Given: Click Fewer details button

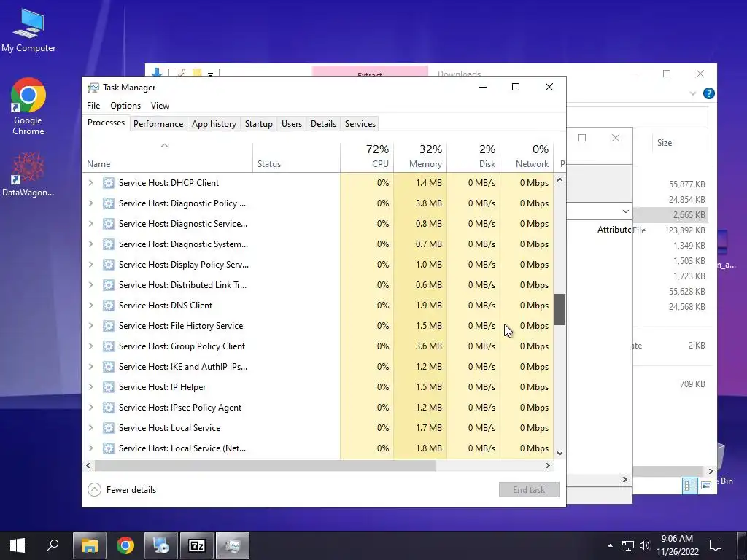Looking at the screenshot, I should point(122,490).
